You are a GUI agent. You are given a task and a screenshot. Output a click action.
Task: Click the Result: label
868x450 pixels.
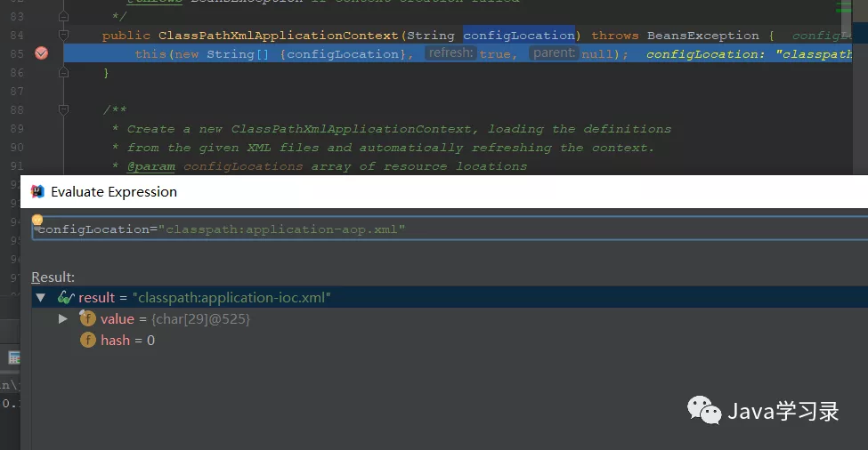pos(53,277)
